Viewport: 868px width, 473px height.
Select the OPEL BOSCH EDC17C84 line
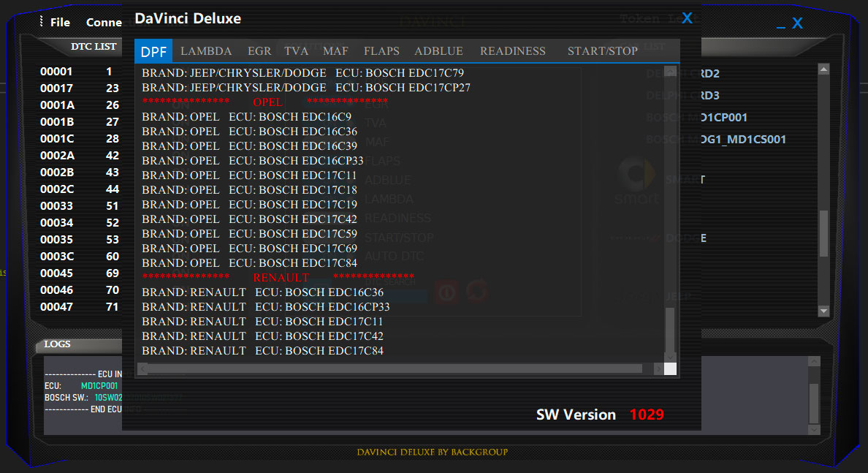[x=250, y=263]
